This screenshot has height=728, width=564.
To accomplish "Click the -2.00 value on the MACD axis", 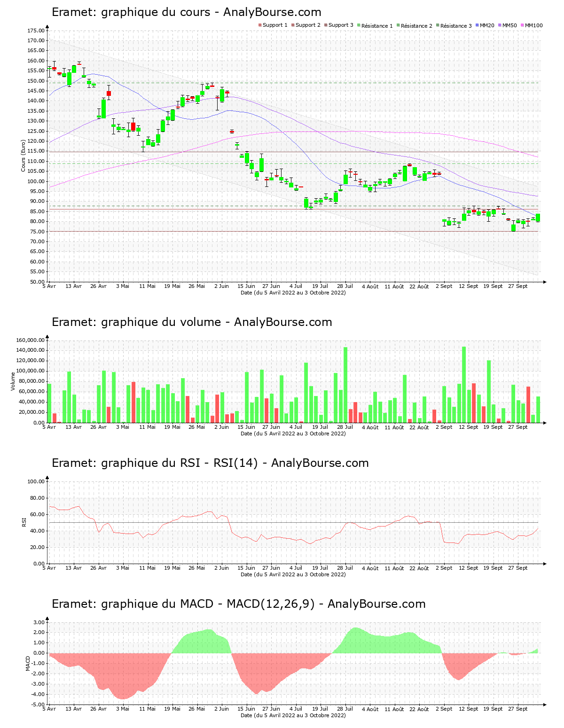I will tap(38, 674).
